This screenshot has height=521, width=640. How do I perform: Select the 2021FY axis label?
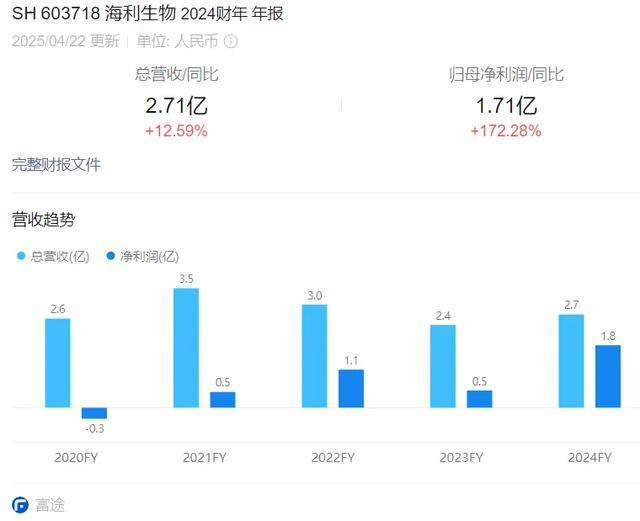[204, 457]
